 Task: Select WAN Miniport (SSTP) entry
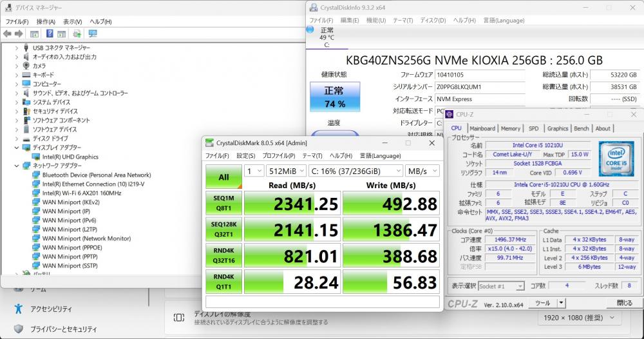click(70, 266)
